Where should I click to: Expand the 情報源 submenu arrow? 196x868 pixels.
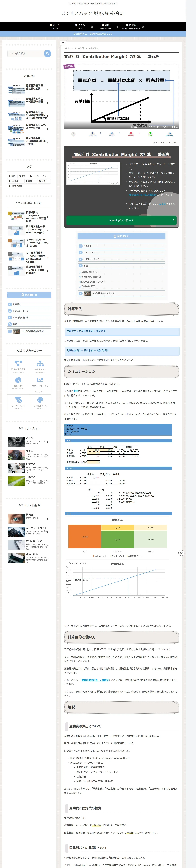pos(143,27)
